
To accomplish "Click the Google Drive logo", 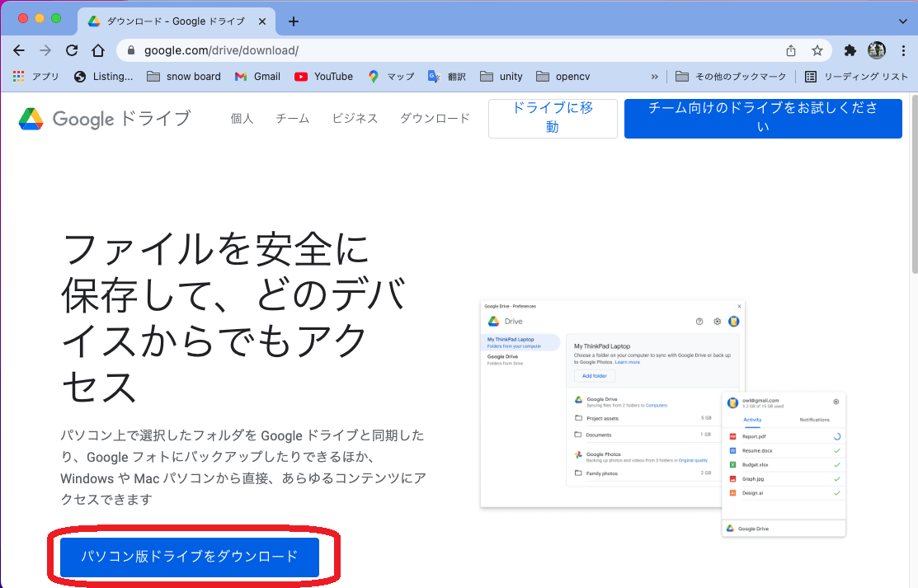I will tap(104, 119).
